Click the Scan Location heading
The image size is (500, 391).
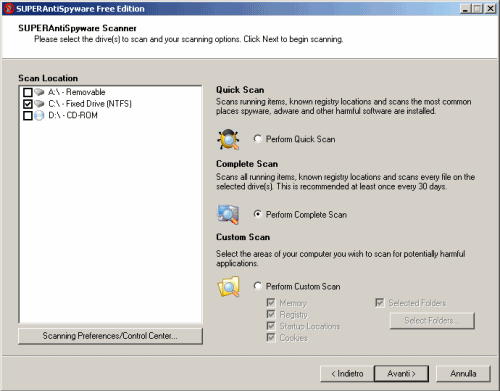[48, 78]
